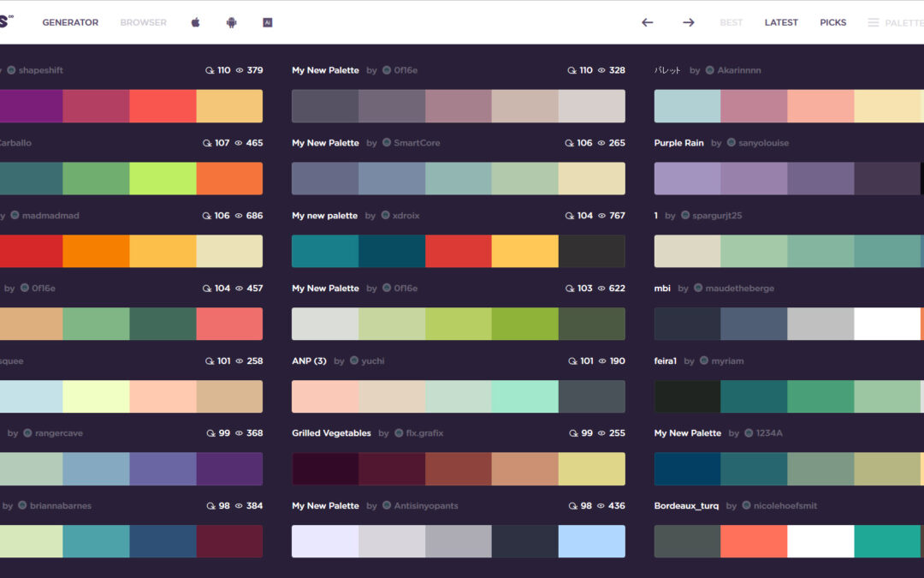Switch to the PICKS tab
Viewport: 924px width, 578px height.
click(832, 22)
